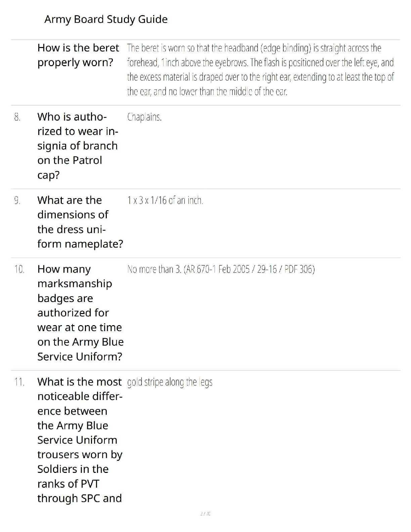This screenshot has height=532, width=411.
Task: Select the question 'How is the beret properly worn?'
Action: pyautogui.click(x=78, y=55)
